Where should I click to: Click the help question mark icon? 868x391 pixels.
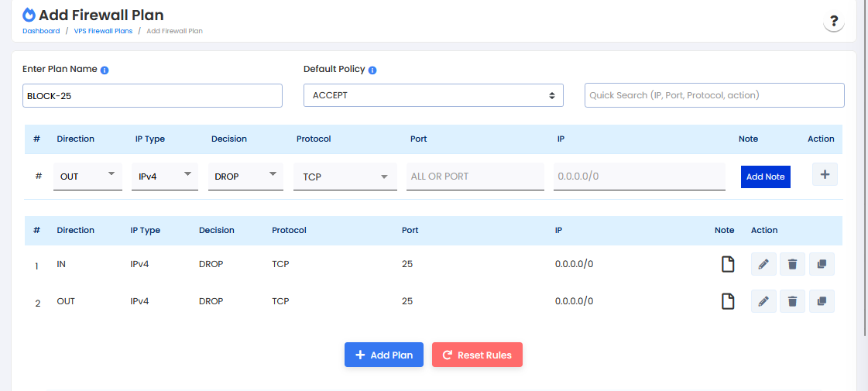[833, 22]
